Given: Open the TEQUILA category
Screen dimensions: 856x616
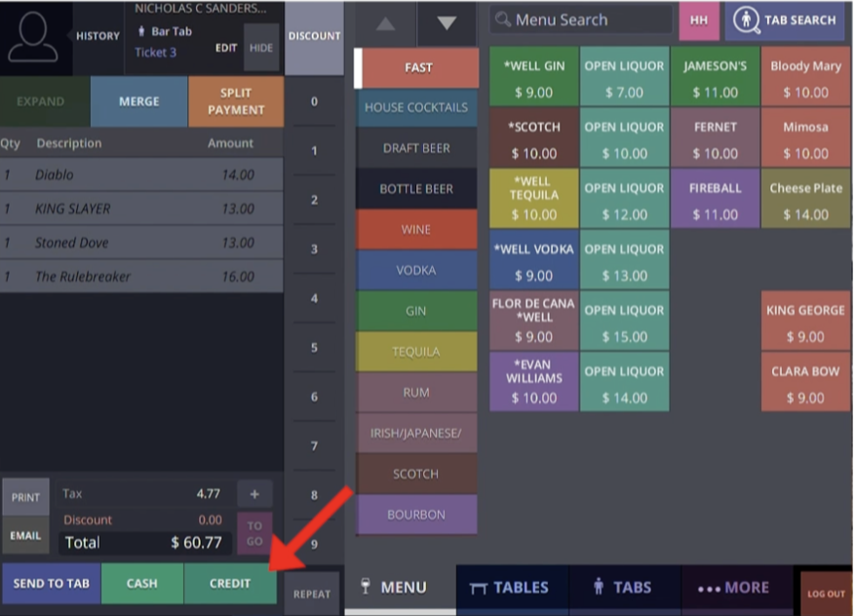Looking at the screenshot, I should [416, 352].
